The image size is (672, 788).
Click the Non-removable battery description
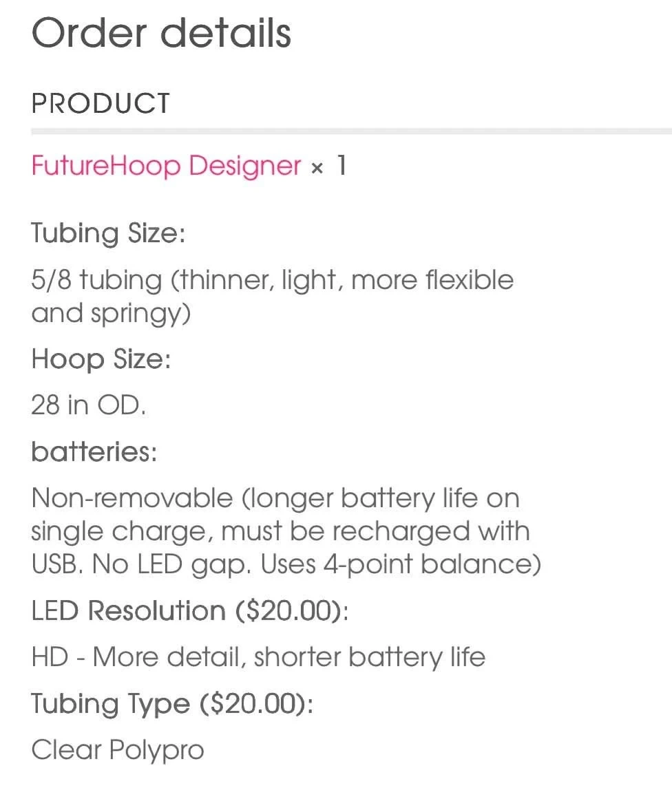click(x=286, y=531)
